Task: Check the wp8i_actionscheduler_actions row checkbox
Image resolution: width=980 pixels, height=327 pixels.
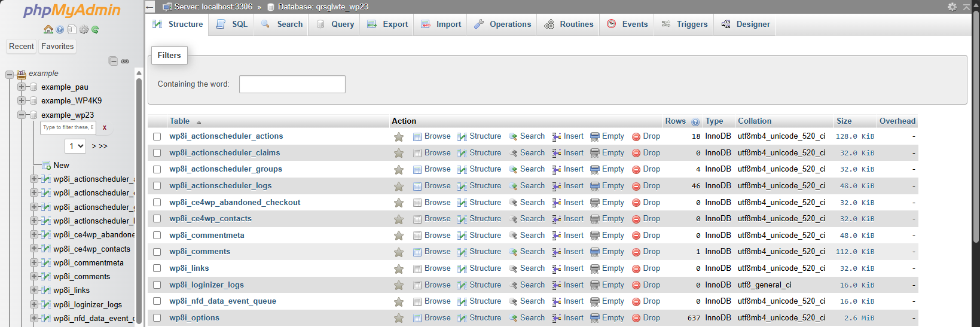Action: (x=157, y=136)
